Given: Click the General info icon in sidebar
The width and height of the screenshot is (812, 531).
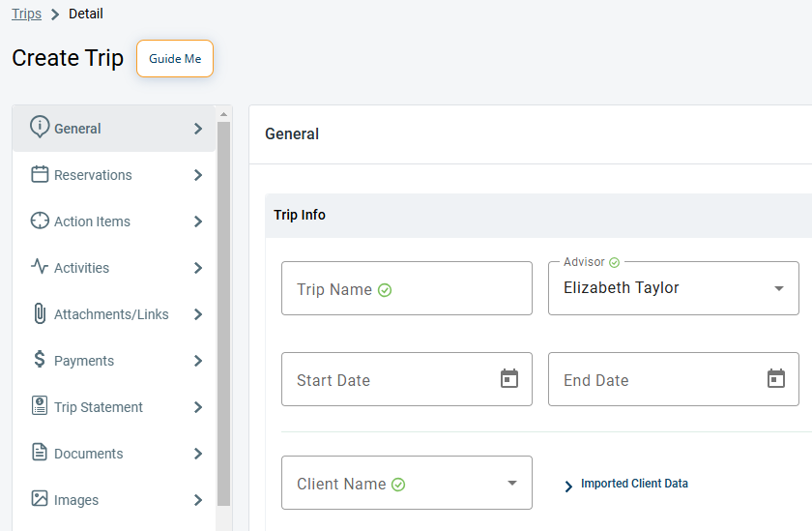Looking at the screenshot, I should (x=40, y=127).
